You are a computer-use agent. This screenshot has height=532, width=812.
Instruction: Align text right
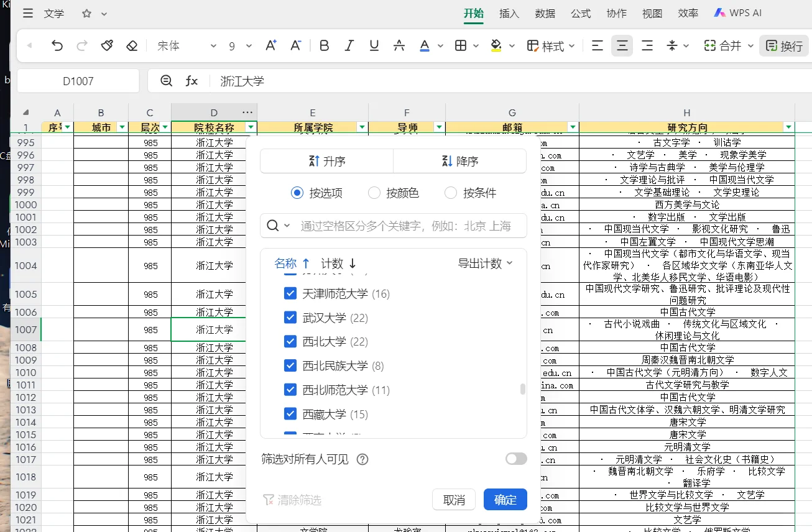(647, 45)
